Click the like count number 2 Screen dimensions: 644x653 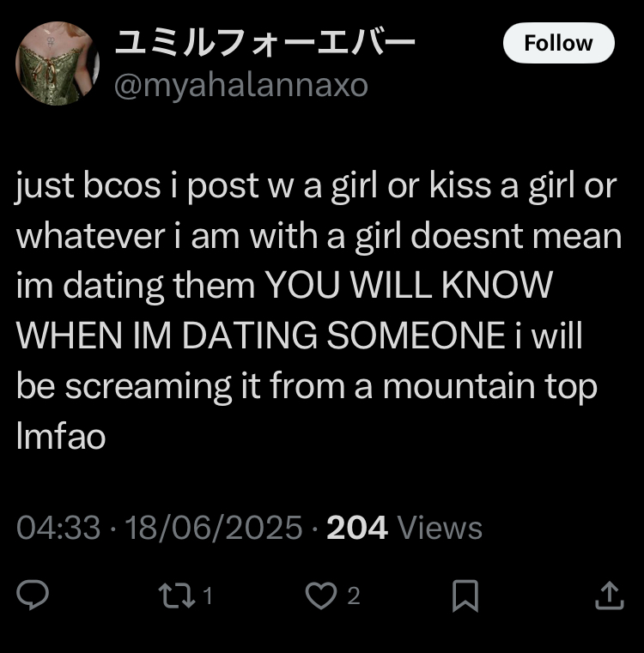point(354,596)
